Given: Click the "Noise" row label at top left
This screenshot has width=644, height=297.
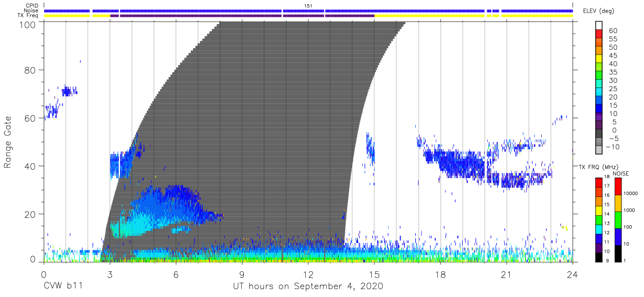Looking at the screenshot, I should (30, 10).
